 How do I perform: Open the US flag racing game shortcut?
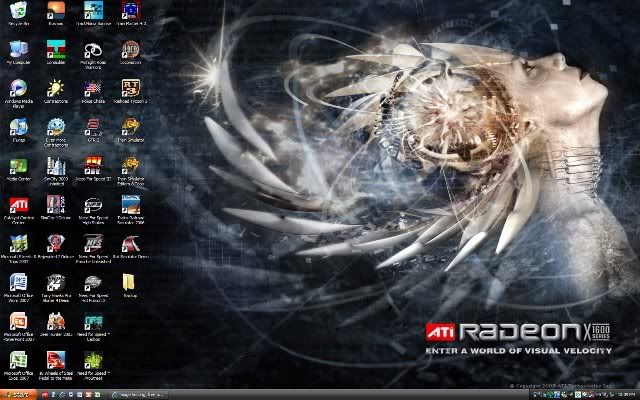(93, 89)
